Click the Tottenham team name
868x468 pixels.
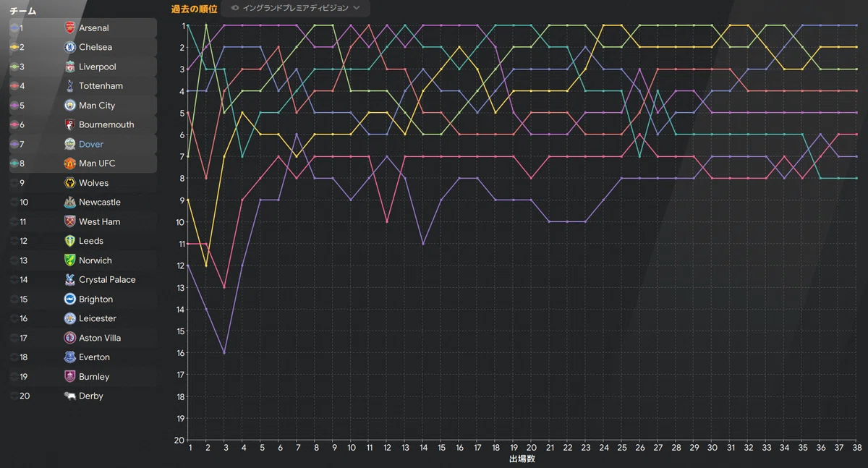(x=101, y=86)
